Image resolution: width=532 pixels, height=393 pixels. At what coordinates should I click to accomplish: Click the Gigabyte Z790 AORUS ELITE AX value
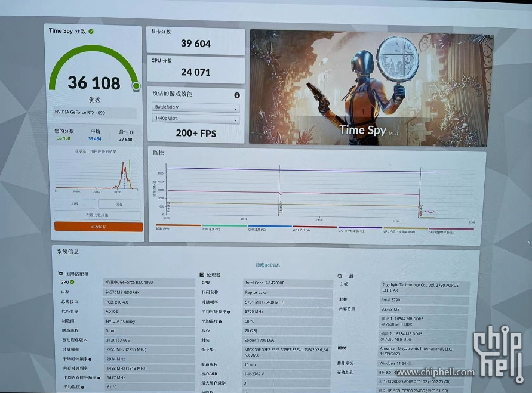click(x=425, y=287)
